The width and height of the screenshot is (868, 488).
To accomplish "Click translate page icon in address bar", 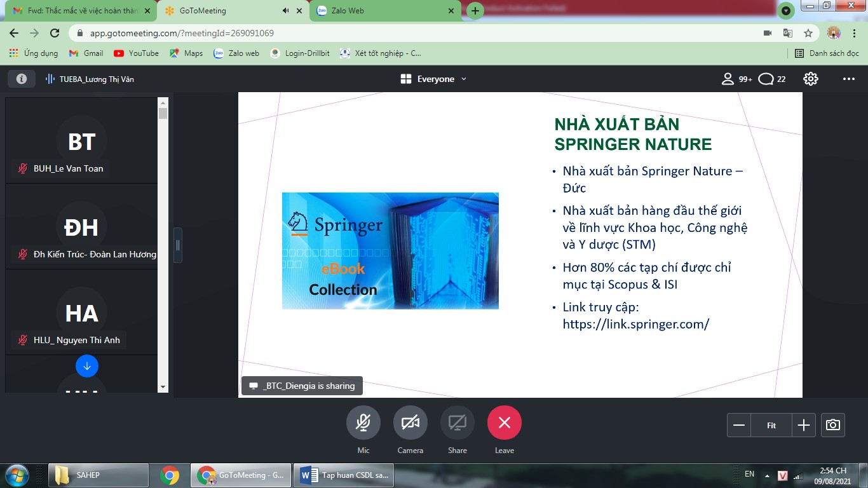I will coord(787,33).
